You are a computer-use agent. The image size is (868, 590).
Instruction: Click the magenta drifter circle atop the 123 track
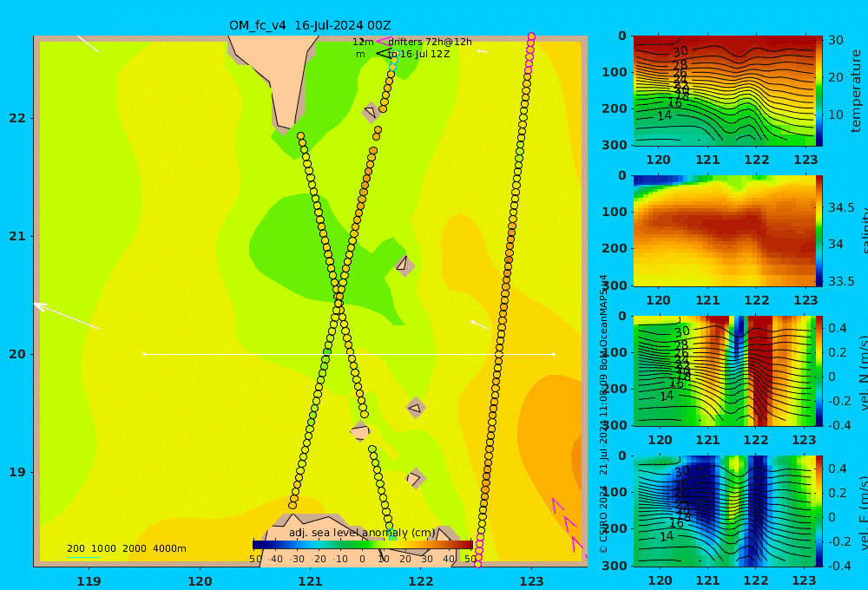[531, 36]
